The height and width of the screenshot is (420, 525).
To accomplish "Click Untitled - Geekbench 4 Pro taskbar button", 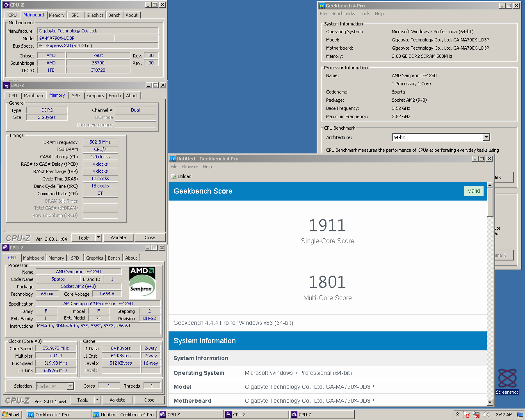I will coord(124,415).
